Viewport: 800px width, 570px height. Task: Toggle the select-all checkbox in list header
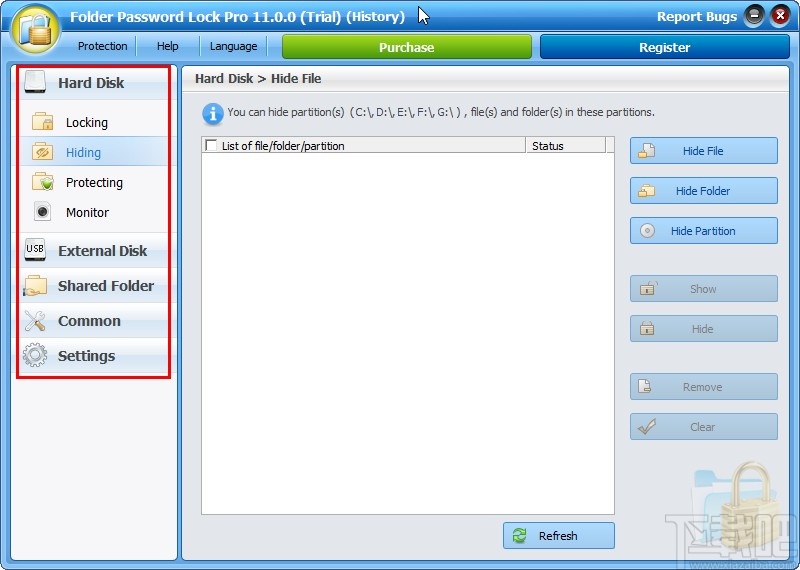point(211,145)
